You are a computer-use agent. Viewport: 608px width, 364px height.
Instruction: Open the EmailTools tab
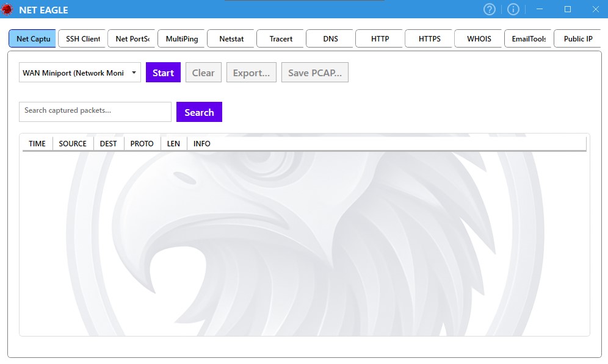(528, 38)
